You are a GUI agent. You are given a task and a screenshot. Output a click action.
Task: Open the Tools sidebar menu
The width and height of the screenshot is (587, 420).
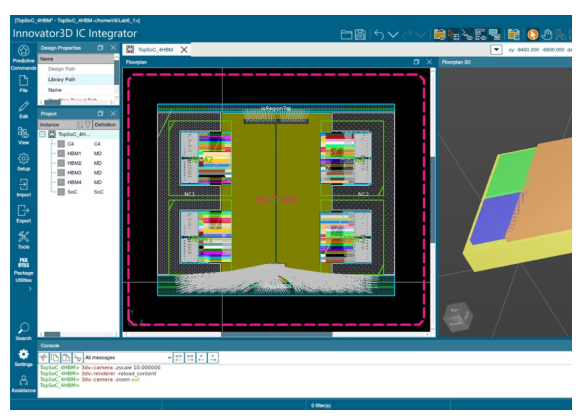tap(23, 240)
